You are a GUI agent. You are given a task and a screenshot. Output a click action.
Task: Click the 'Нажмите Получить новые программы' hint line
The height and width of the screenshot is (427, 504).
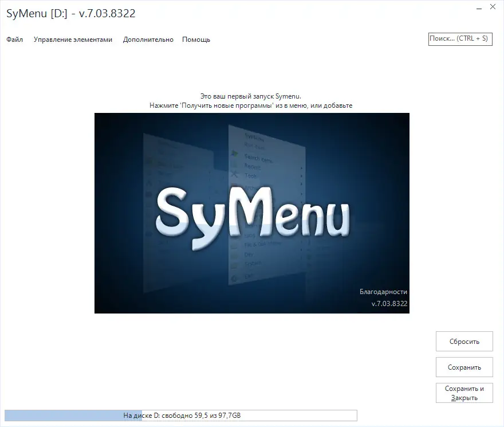[251, 105]
